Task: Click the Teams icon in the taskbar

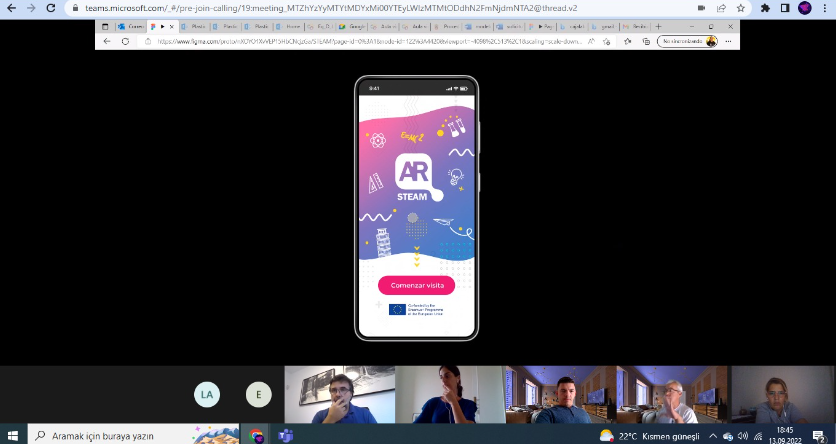Action: (x=284, y=436)
